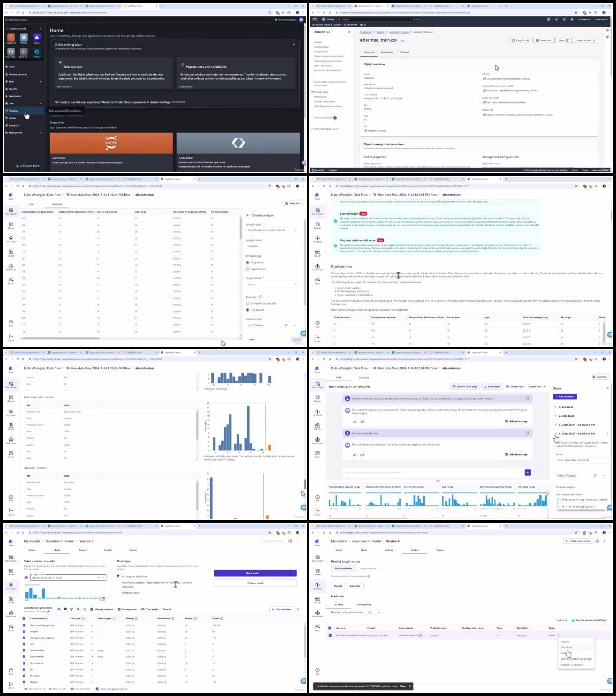Switch to Single prediction on Predict tab
The image size is (616, 696).
tap(368, 568)
